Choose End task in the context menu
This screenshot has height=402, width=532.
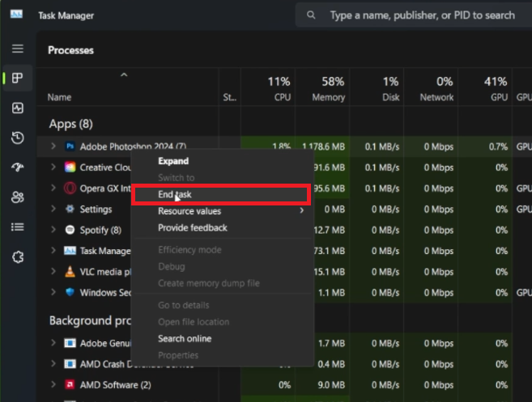pyautogui.click(x=222, y=195)
